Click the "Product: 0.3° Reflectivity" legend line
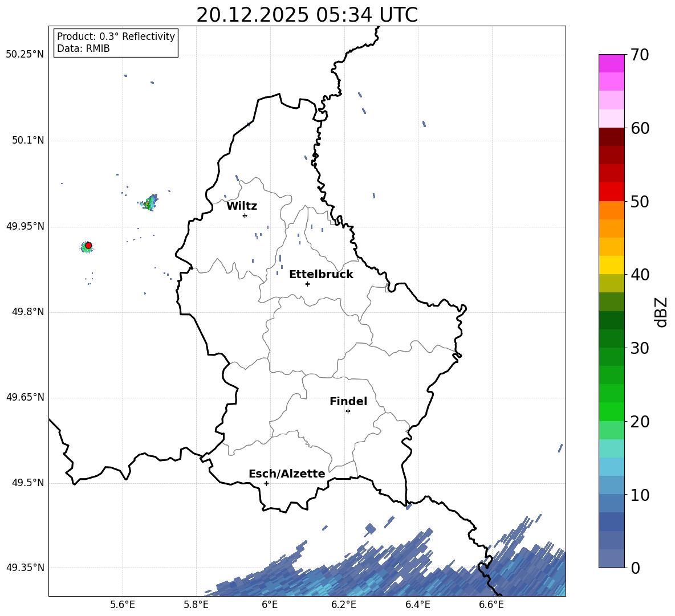Screen dimensions: 675x616 click(116, 36)
